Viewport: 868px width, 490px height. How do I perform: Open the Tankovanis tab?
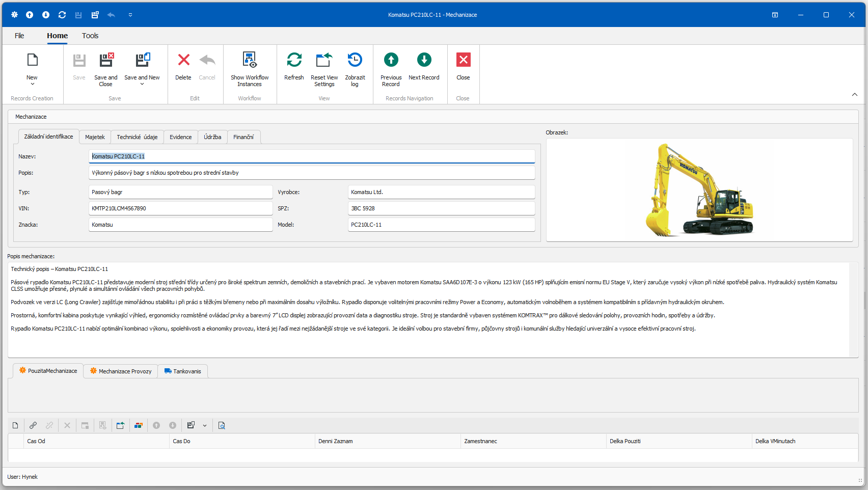[x=182, y=371]
